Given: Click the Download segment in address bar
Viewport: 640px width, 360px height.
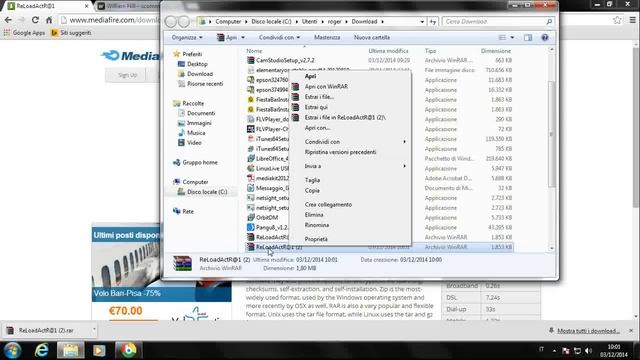Looking at the screenshot, I should click(364, 22).
